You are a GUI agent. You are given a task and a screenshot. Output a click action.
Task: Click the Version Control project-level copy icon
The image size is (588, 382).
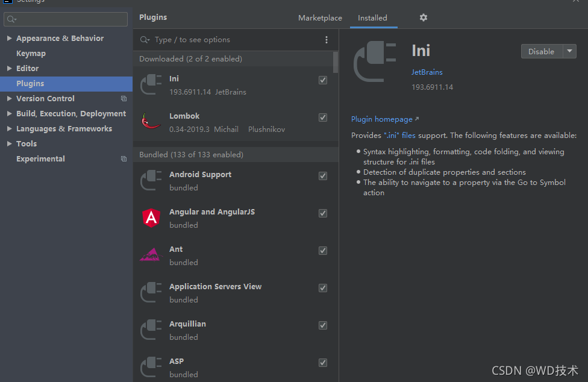[x=124, y=99]
